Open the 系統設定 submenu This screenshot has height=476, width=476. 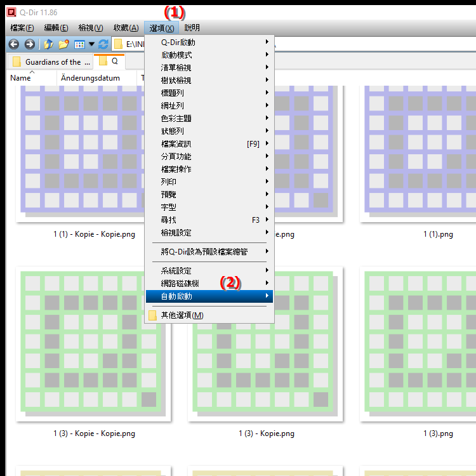point(209,271)
